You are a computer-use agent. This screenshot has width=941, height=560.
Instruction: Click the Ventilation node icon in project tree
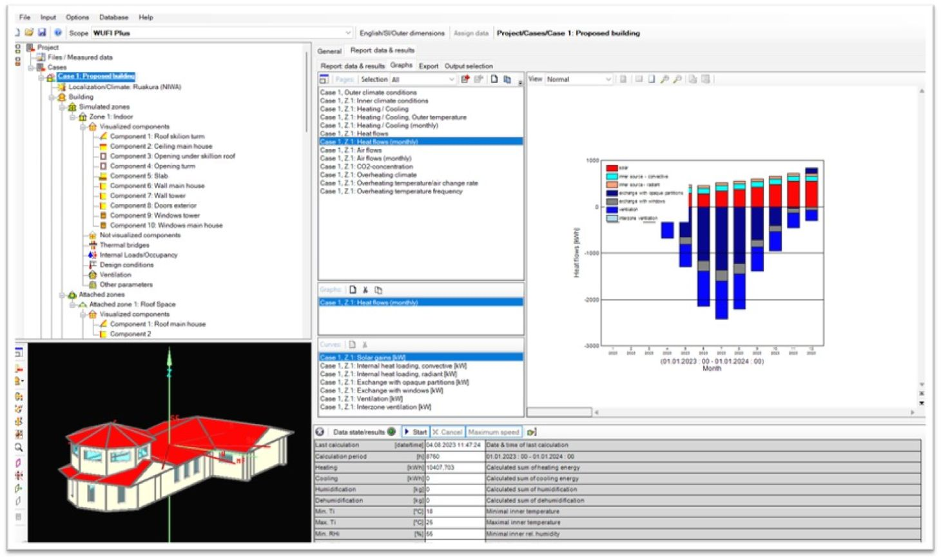point(93,275)
